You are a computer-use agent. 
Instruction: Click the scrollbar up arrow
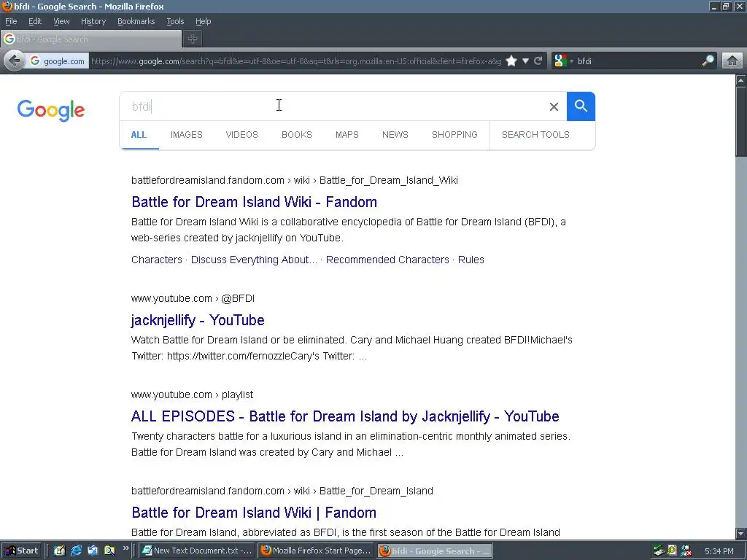point(741,80)
